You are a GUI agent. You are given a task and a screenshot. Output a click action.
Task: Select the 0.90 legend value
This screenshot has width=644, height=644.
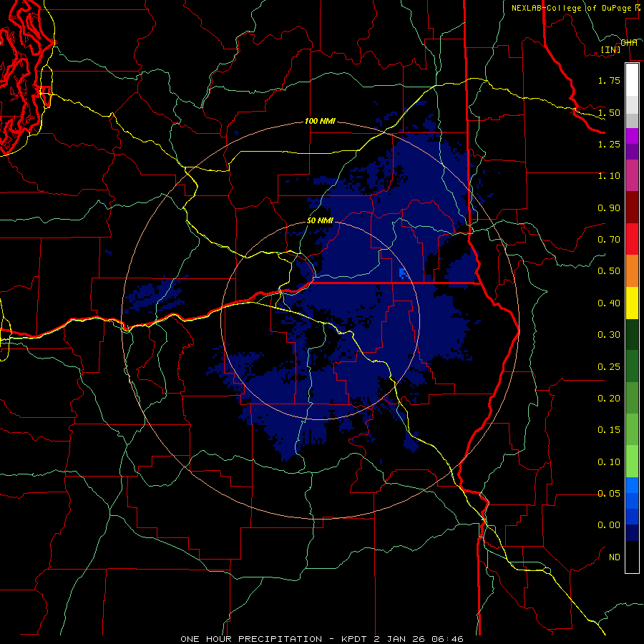coord(609,208)
